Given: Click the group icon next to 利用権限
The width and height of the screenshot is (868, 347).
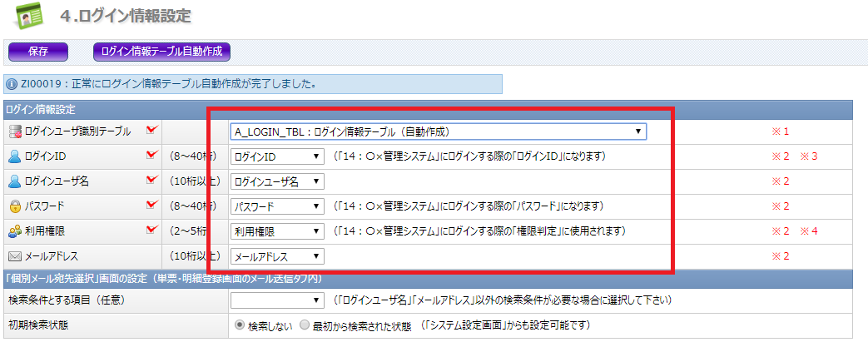Looking at the screenshot, I should tap(13, 231).
